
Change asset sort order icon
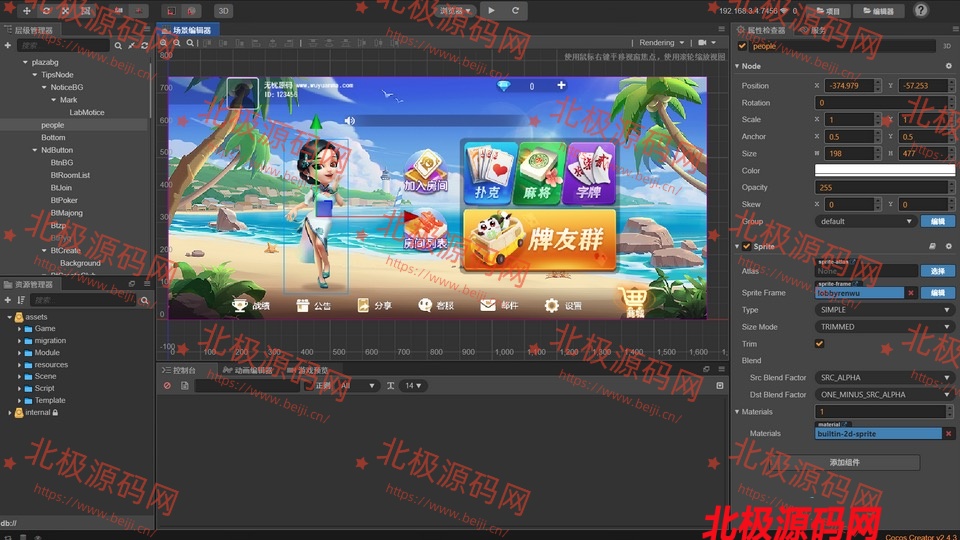coord(21,300)
